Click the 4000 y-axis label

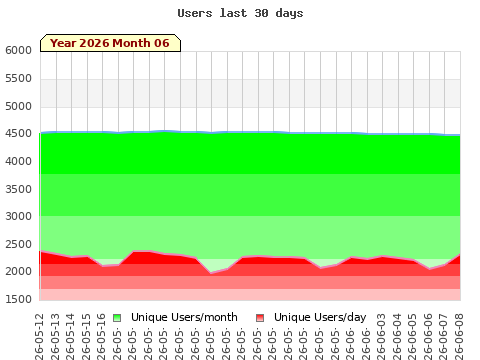pos(18,161)
